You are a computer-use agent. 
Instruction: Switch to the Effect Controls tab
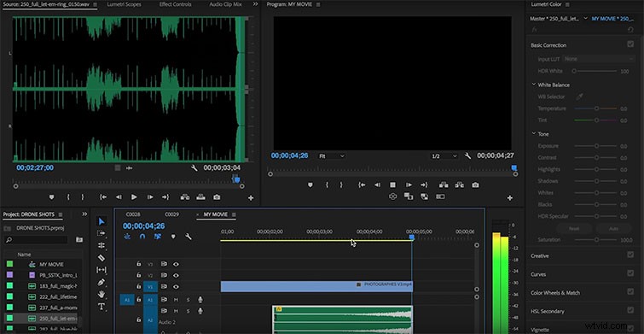tap(175, 4)
